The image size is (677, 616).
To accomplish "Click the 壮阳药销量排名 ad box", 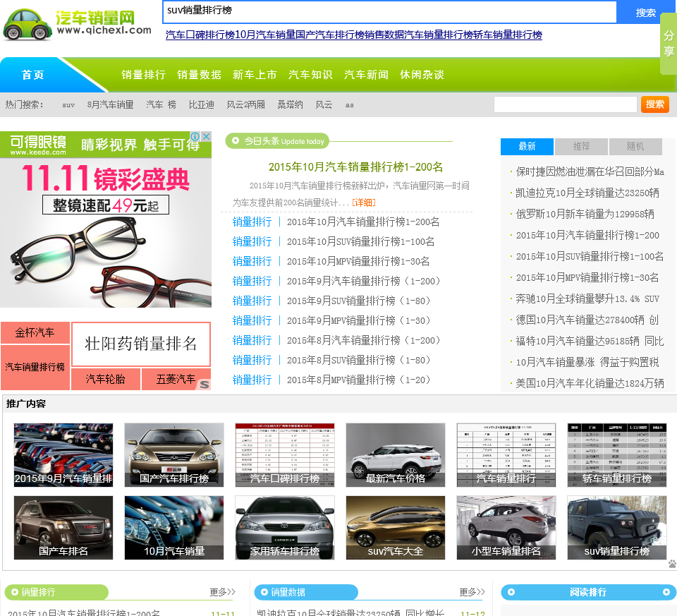I will tap(141, 344).
